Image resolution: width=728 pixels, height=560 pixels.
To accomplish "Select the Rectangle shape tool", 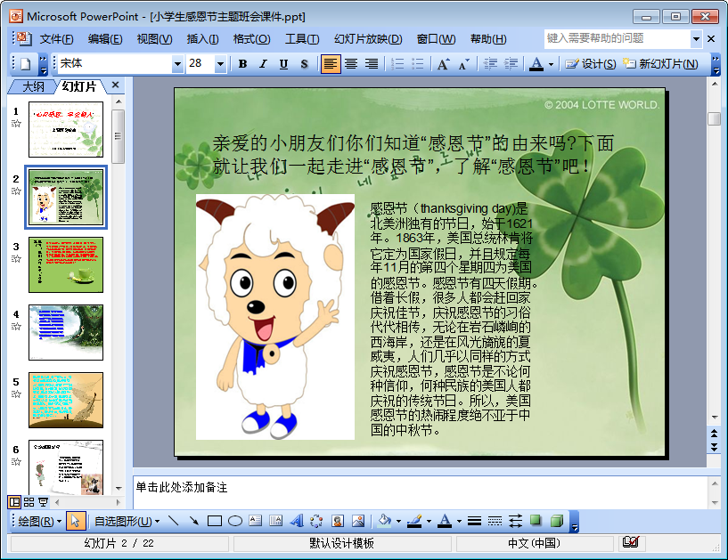I will click(x=215, y=521).
